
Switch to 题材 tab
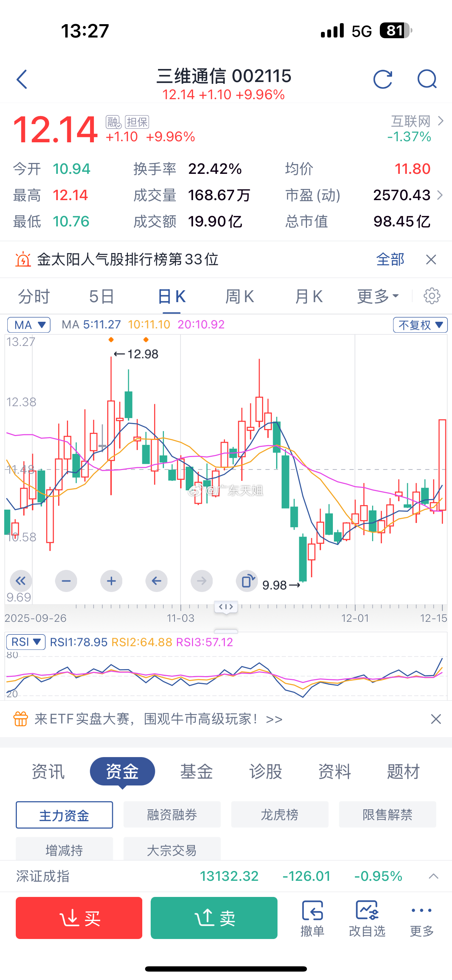[403, 771]
